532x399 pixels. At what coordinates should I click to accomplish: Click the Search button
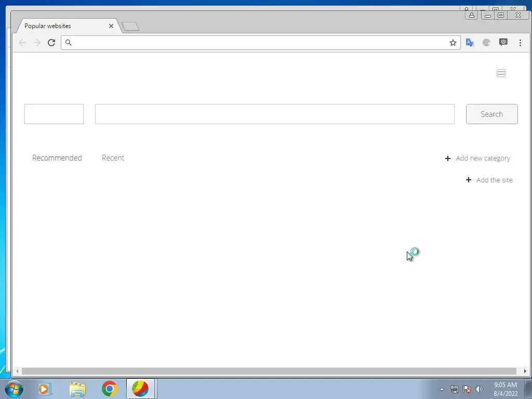tap(492, 114)
